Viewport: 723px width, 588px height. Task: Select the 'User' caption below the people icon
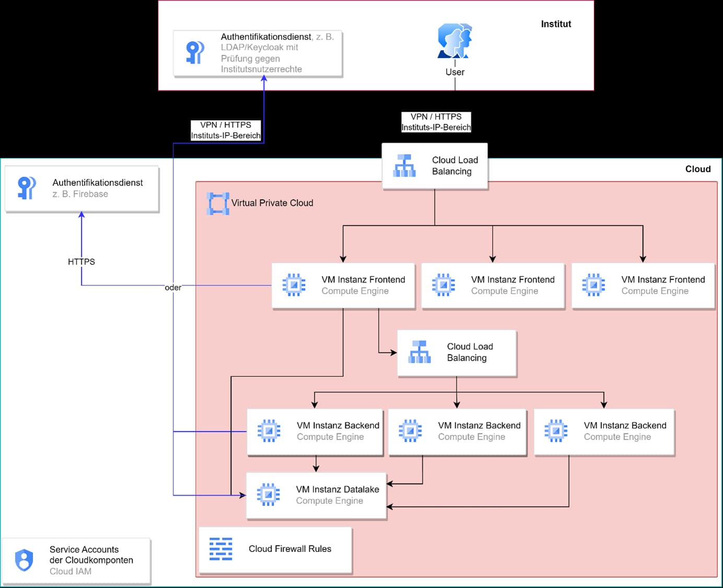click(454, 72)
